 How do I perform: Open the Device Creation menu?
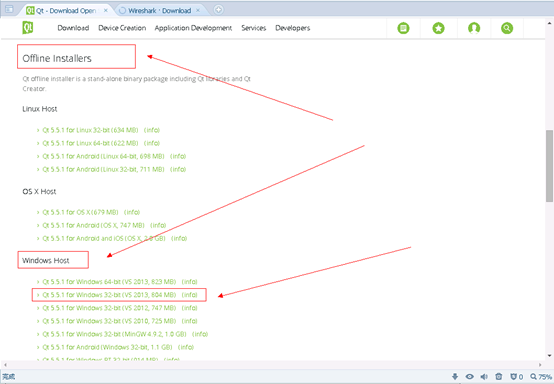[x=122, y=28]
